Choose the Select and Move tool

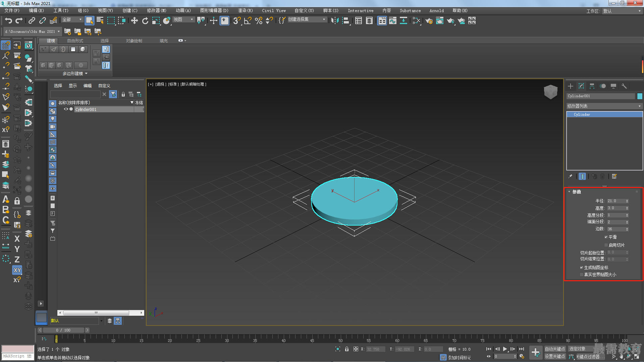pos(134,21)
